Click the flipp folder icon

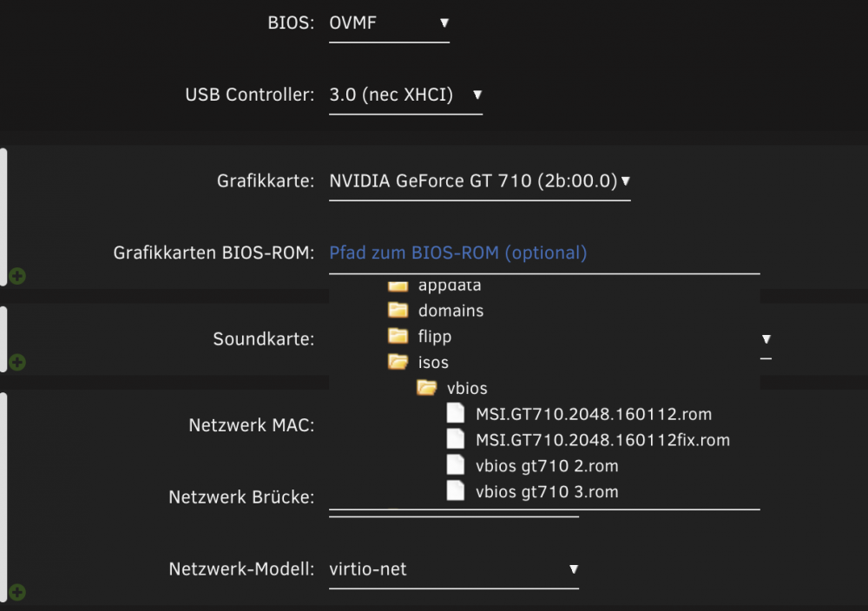click(x=398, y=336)
